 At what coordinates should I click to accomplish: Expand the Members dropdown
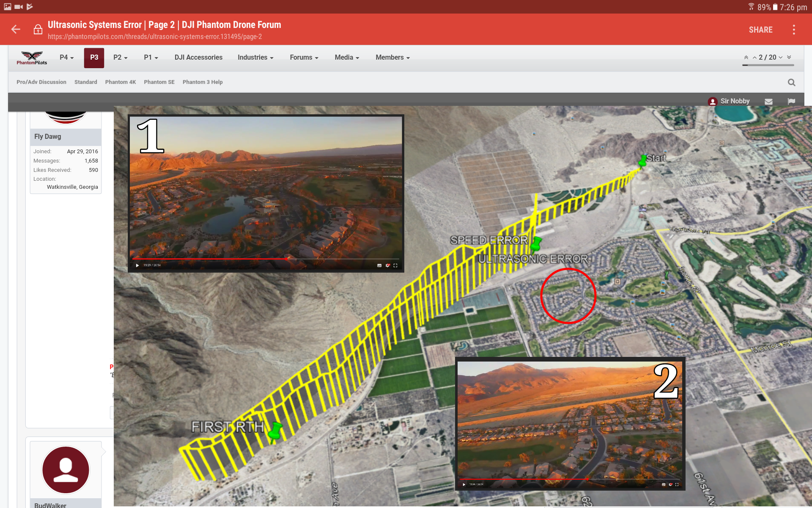(x=392, y=58)
